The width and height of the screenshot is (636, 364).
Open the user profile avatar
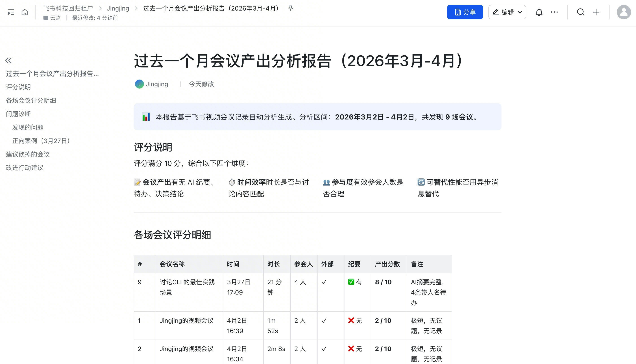[624, 12]
